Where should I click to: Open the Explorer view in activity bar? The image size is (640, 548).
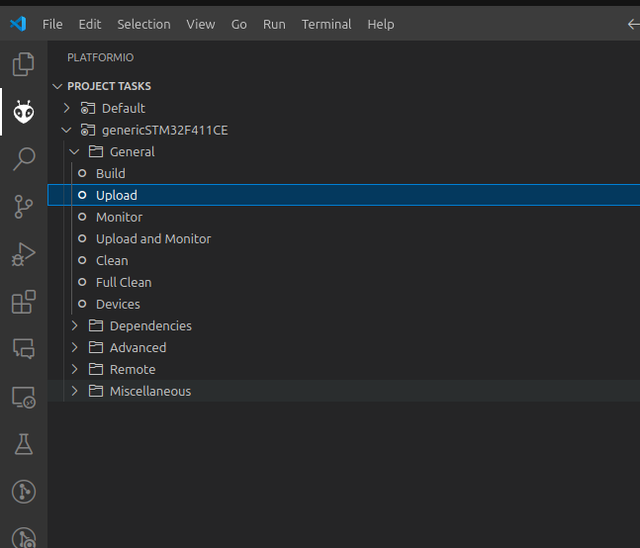pyautogui.click(x=23, y=64)
